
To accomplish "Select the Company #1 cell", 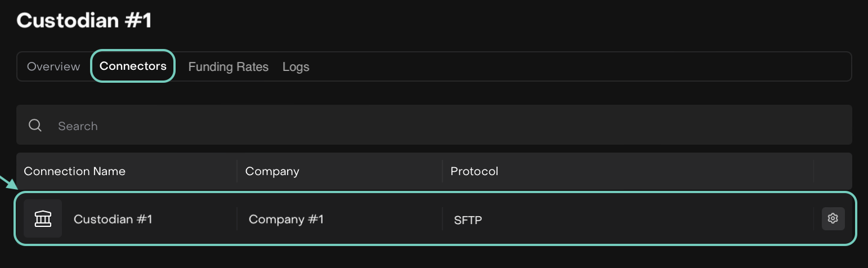I will coord(286,219).
